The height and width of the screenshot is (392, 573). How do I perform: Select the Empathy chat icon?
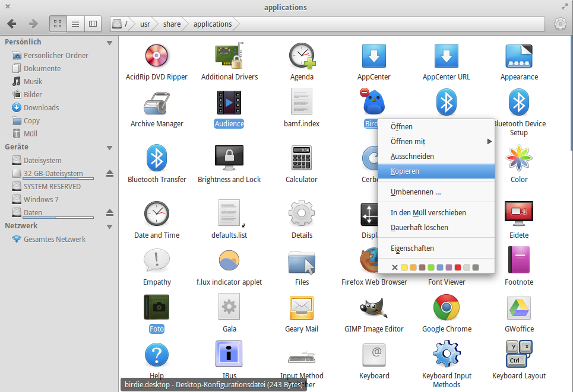pos(157,260)
